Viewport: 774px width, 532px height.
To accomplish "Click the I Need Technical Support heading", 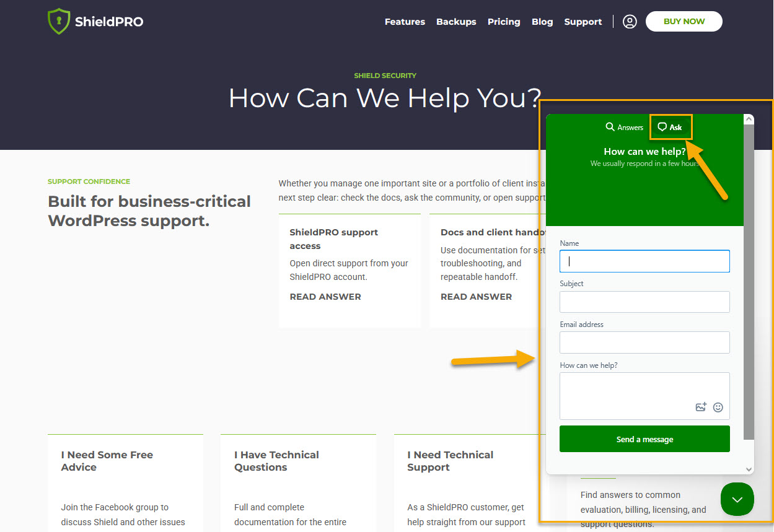I will [x=450, y=461].
